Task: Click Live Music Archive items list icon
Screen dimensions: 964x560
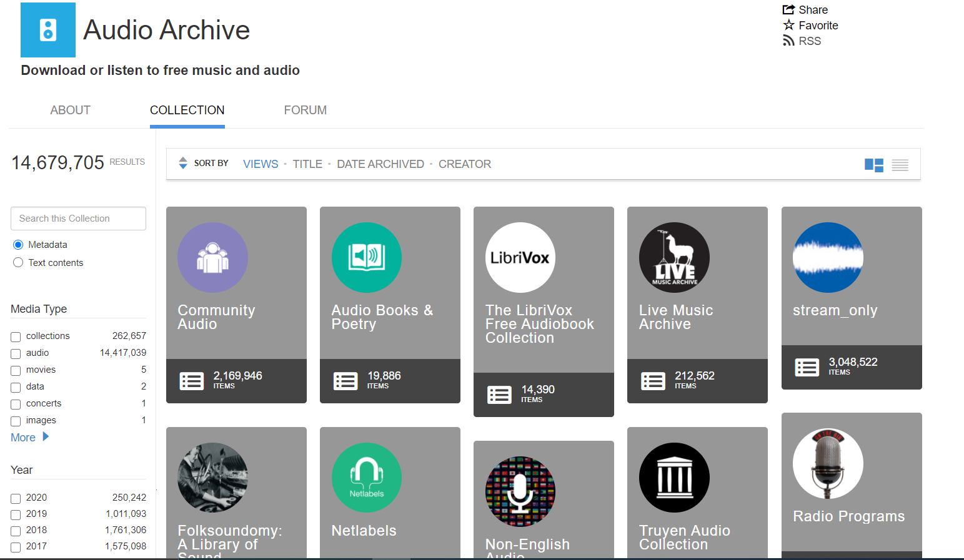Action: click(653, 381)
